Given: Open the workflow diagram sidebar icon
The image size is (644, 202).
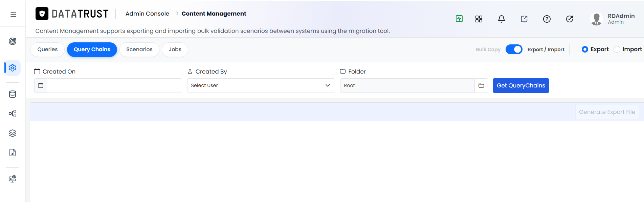Looking at the screenshot, I should [13, 114].
